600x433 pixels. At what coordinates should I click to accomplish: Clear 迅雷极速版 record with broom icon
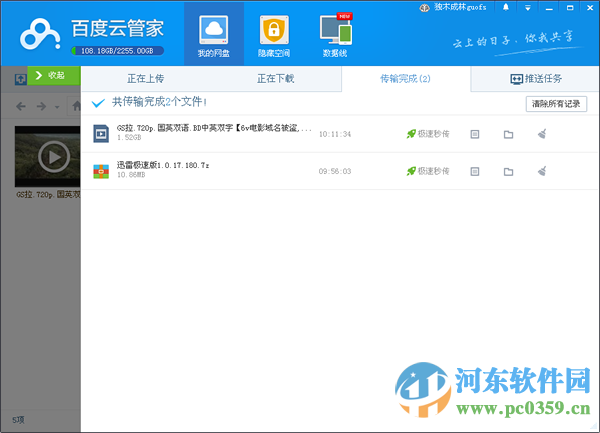[x=542, y=171]
